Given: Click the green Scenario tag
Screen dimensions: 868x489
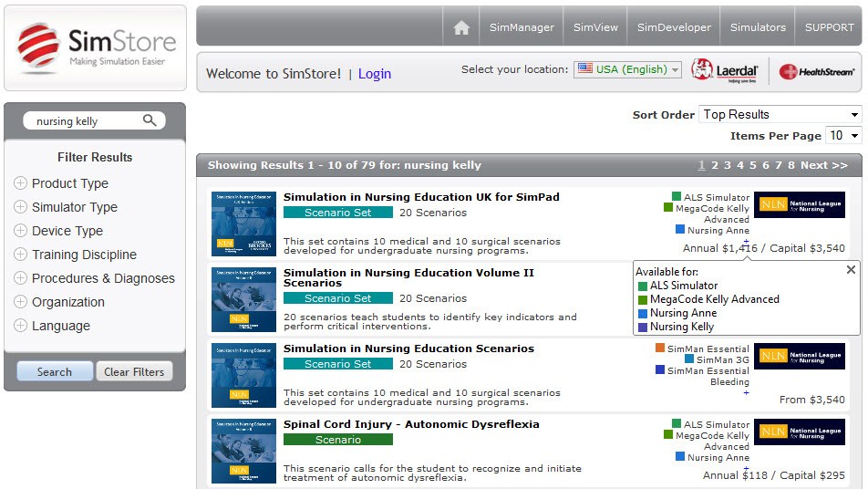Looking at the screenshot, I should click(x=337, y=440).
